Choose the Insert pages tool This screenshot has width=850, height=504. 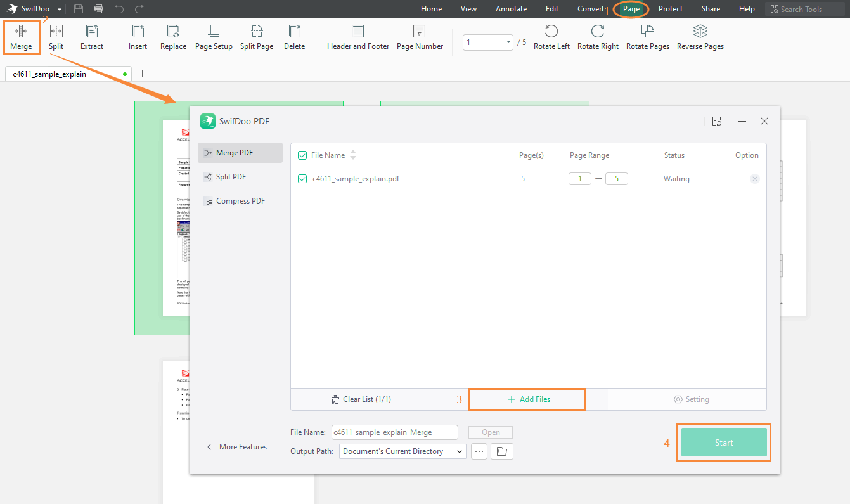(x=138, y=37)
